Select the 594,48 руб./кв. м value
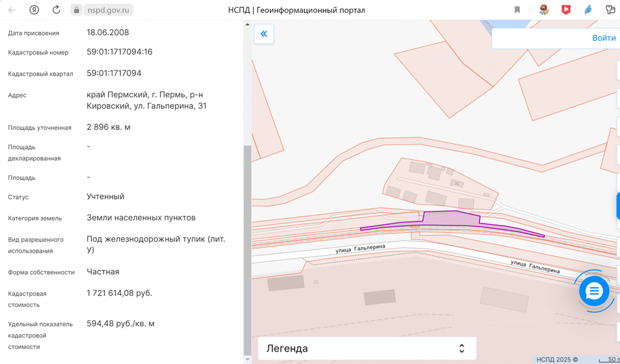The image size is (620, 364). tap(120, 324)
